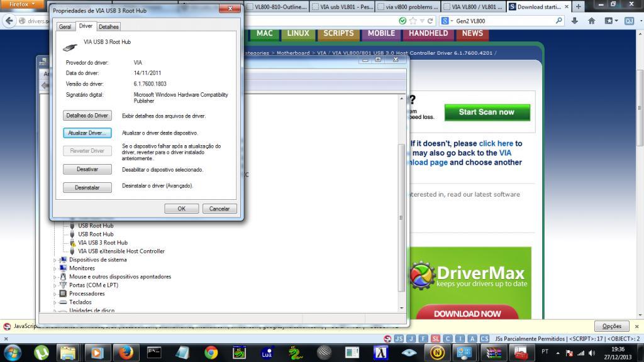Image resolution: width=644 pixels, height=362 pixels.
Task: Switch to VL800-810-Outline browser tab
Action: click(277, 6)
